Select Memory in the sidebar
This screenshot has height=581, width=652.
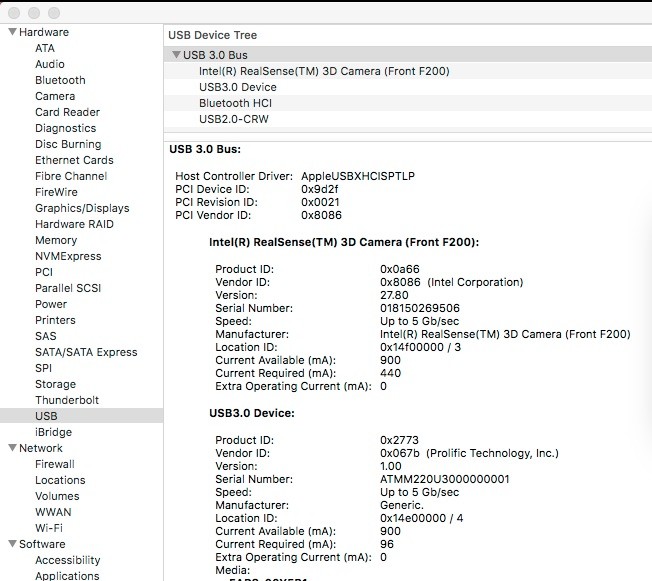point(56,240)
